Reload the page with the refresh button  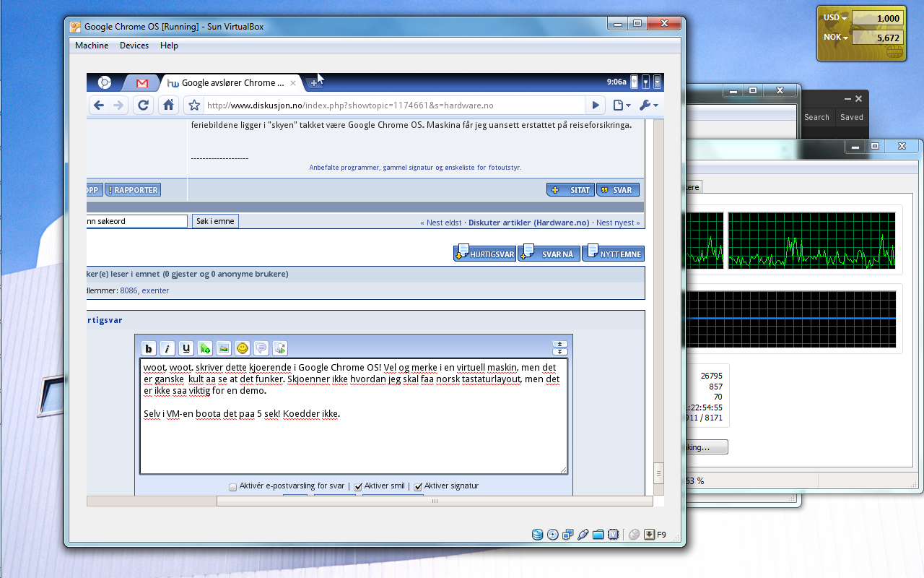(x=144, y=105)
